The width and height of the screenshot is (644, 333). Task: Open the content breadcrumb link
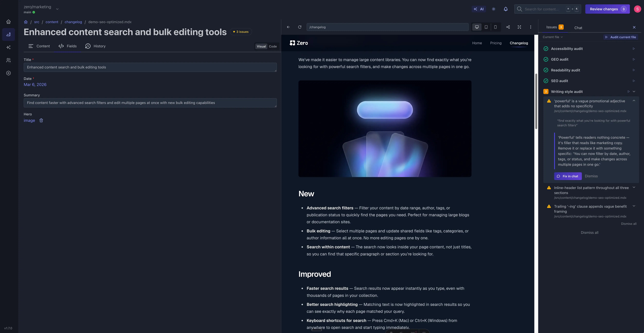tap(52, 22)
